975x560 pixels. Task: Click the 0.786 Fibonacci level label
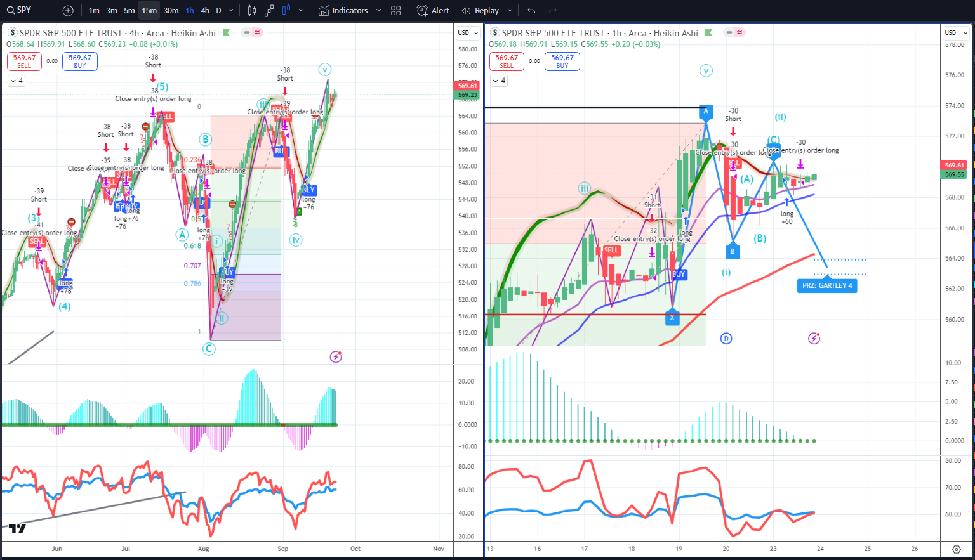coord(192,283)
